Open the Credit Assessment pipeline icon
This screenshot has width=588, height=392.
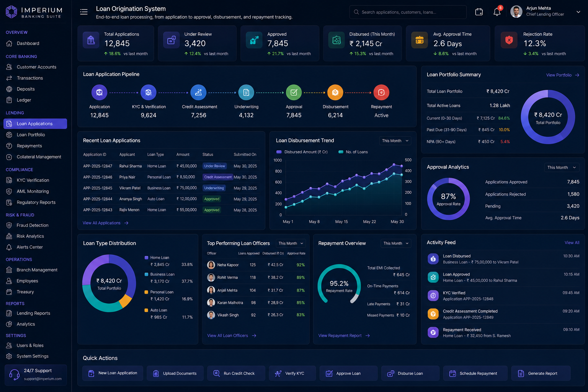[x=198, y=92]
